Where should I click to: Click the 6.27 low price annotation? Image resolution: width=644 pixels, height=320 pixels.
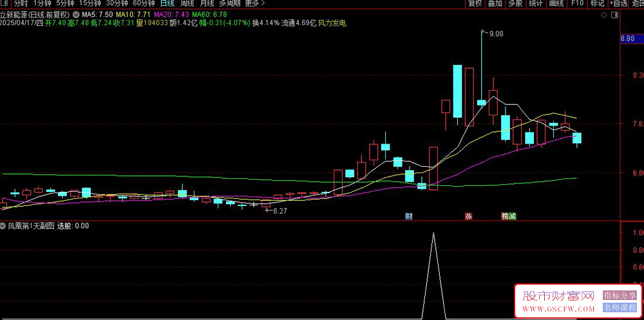(x=281, y=211)
